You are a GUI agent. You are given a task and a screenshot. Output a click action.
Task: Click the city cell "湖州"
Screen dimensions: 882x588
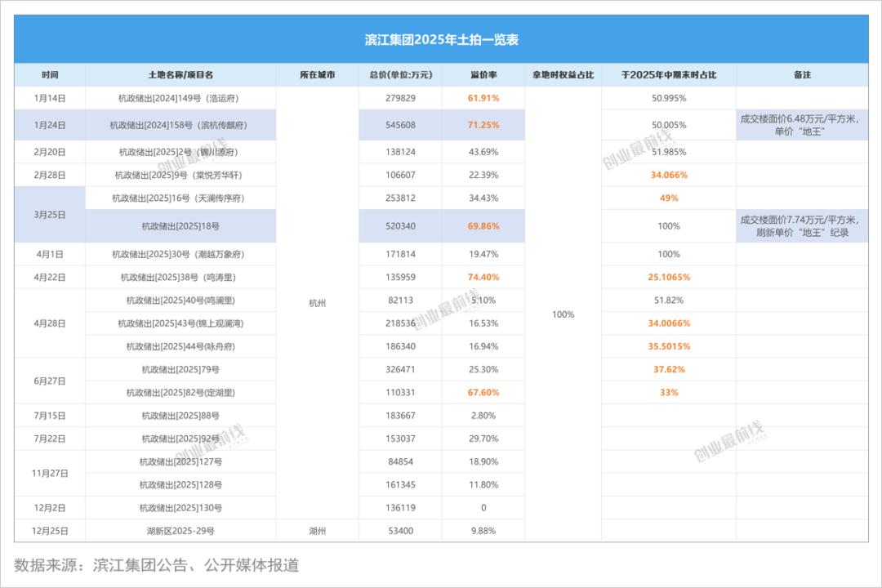pyautogui.click(x=317, y=531)
